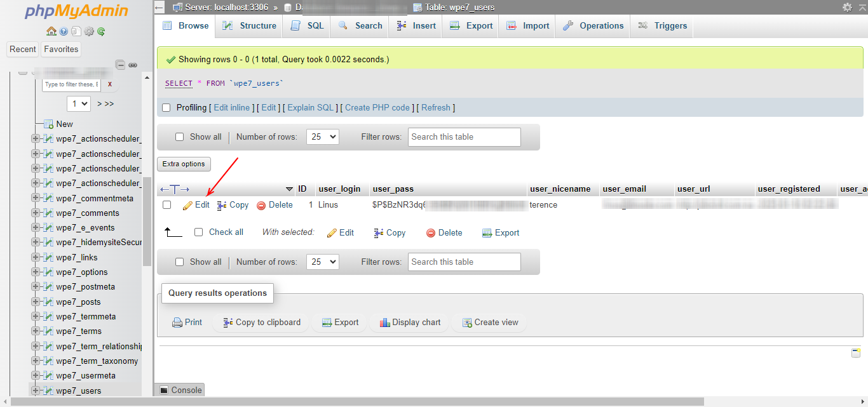Open the Import tab
The image size is (868, 407).
[527, 26]
